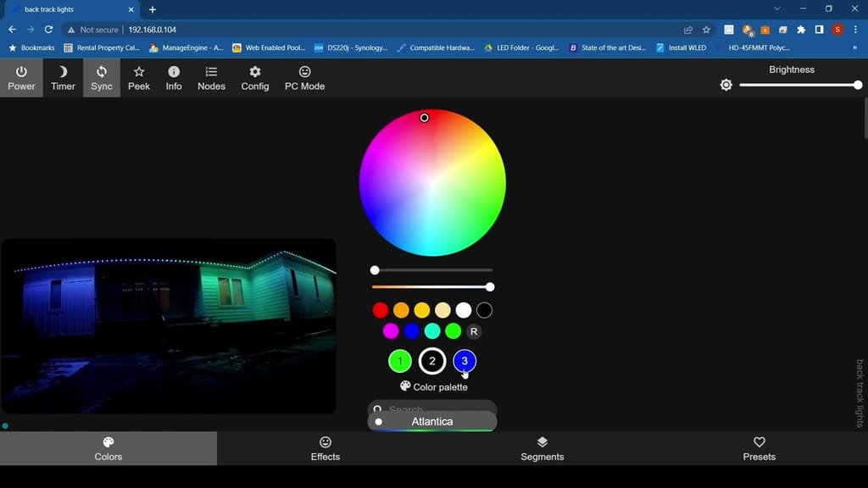Open the State of the art Desi... bookmark

[608, 48]
